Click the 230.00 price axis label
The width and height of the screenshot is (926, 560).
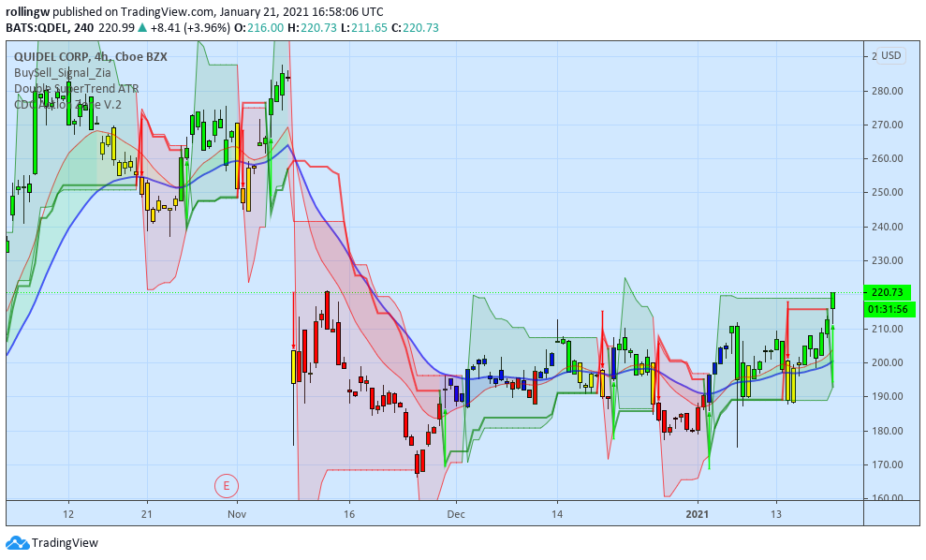click(x=887, y=260)
